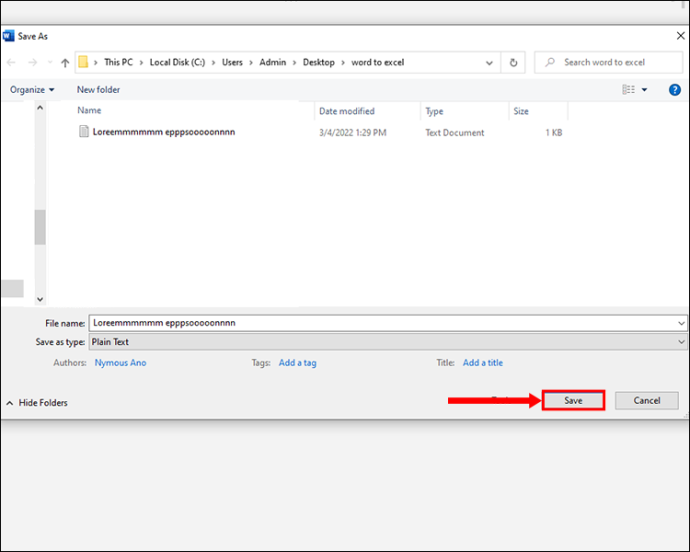This screenshot has width=690, height=552.
Task: Collapse the pane with Hide Folders
Action: pyautogui.click(x=37, y=403)
